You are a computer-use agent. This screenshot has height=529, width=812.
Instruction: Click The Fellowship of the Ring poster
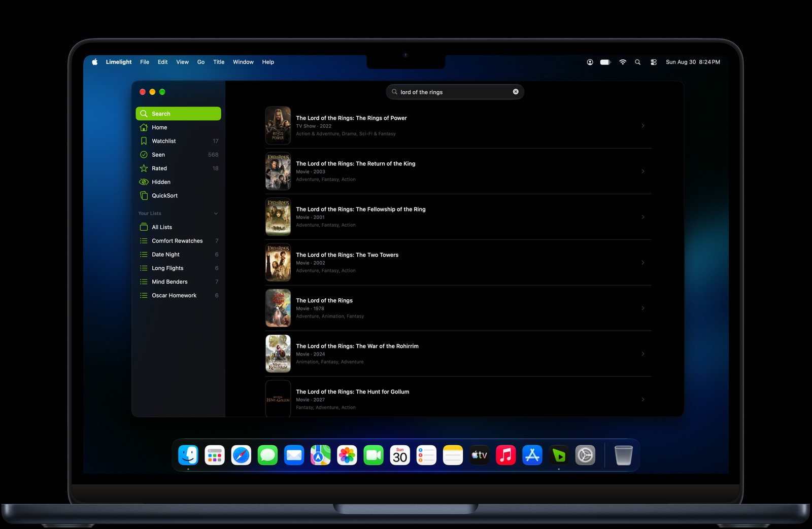[x=278, y=217]
